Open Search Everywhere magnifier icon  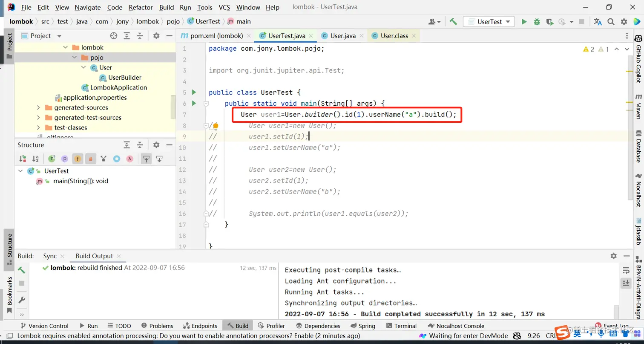click(x=611, y=22)
